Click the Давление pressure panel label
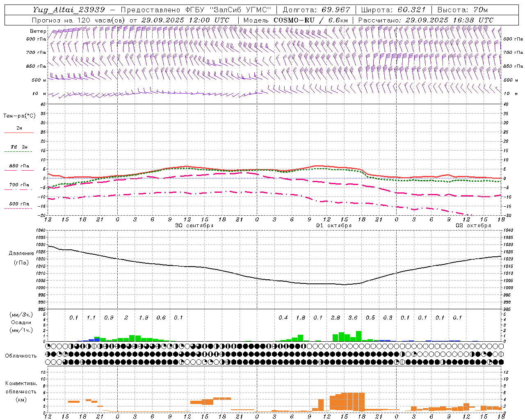 (x=21, y=253)
